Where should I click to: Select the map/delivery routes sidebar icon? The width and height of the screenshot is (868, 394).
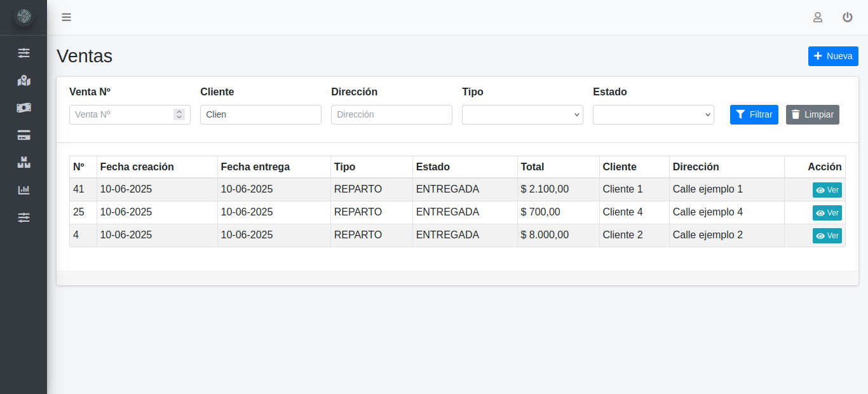(24, 81)
